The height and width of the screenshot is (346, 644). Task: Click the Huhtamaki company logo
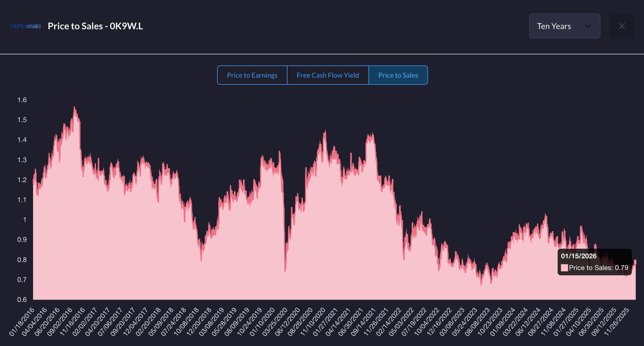click(x=25, y=26)
